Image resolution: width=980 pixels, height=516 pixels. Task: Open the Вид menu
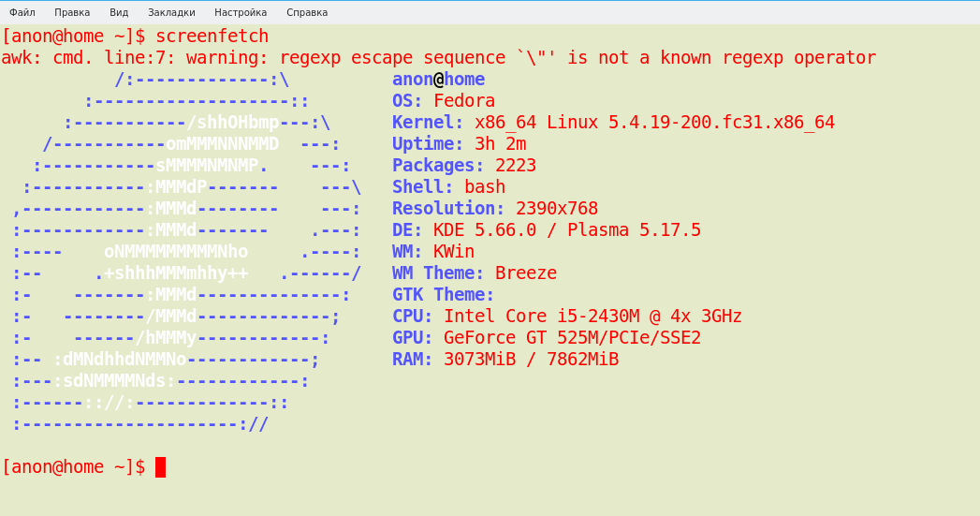pyautogui.click(x=119, y=12)
